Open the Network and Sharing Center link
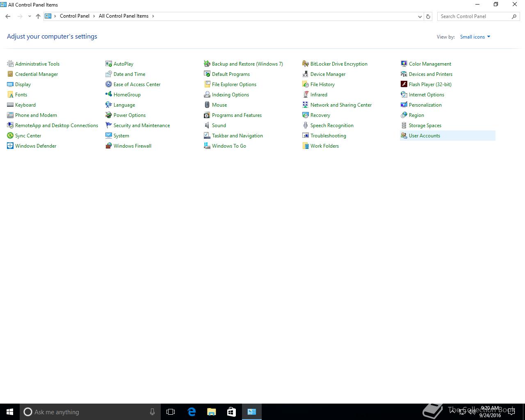Image resolution: width=525 pixels, height=420 pixels. pyautogui.click(x=341, y=105)
